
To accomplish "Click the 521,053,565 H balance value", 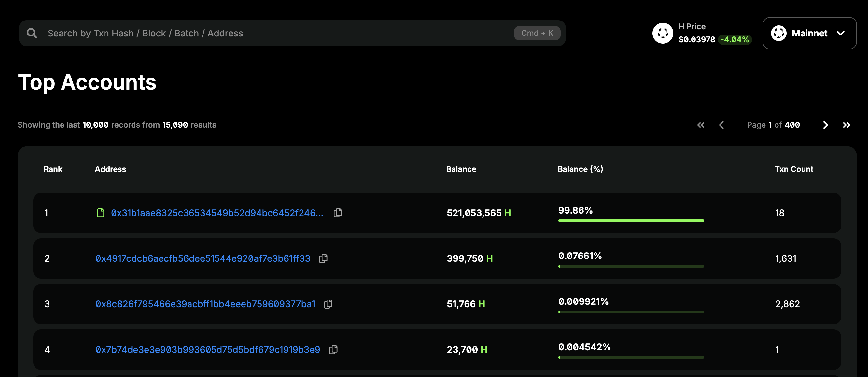I will [x=479, y=213].
